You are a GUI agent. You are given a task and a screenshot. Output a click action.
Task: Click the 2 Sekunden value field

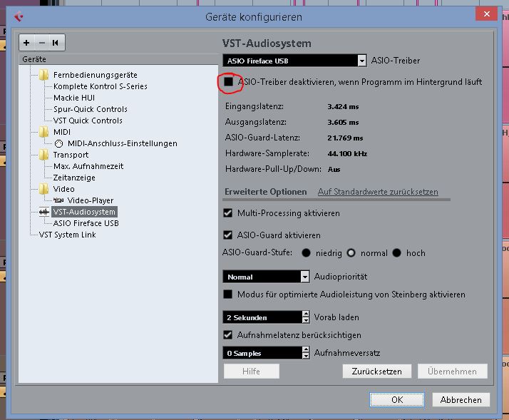coord(262,317)
